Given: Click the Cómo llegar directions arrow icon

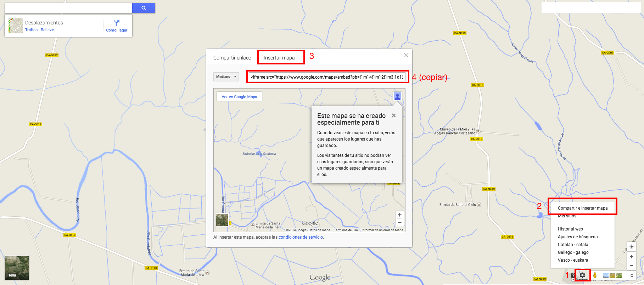Looking at the screenshot, I should [x=117, y=23].
